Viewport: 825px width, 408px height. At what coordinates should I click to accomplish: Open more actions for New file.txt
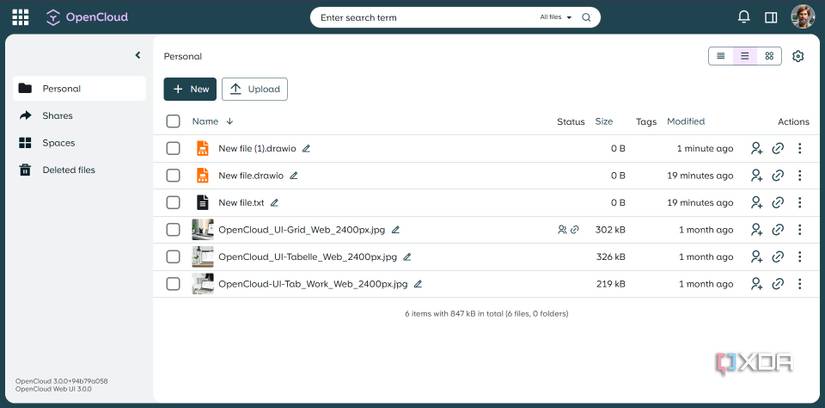point(800,203)
